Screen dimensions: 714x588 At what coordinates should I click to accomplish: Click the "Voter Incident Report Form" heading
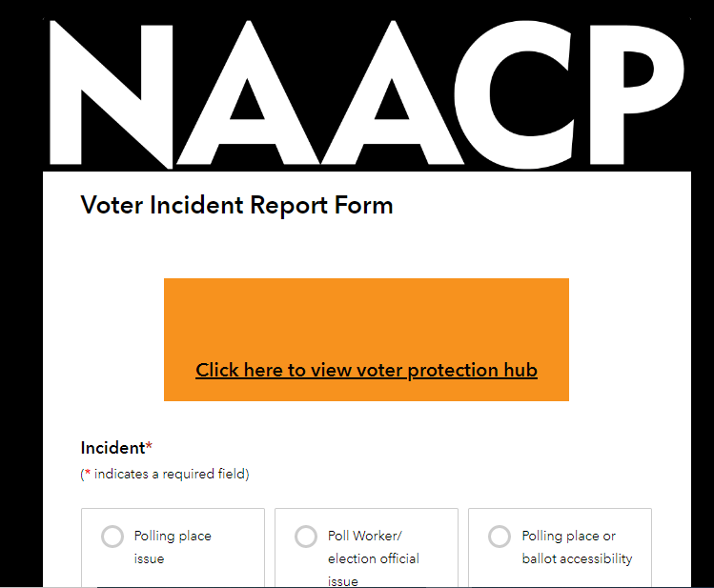236,205
